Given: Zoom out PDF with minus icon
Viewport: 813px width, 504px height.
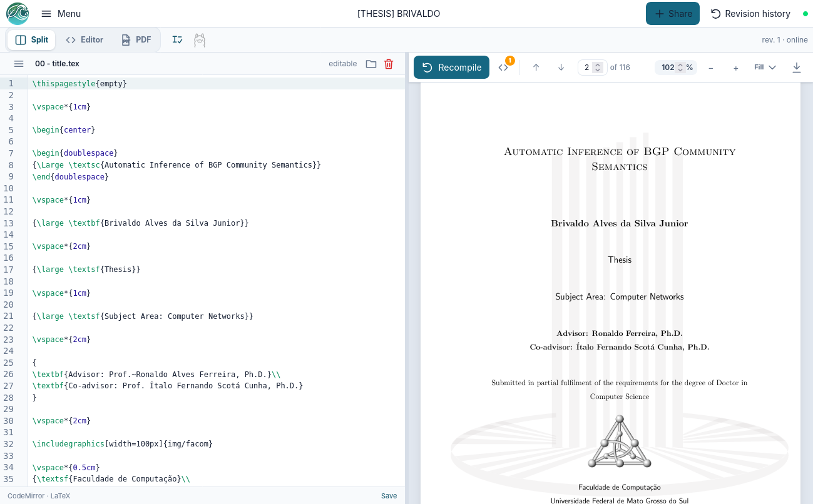Looking at the screenshot, I should tap(711, 68).
